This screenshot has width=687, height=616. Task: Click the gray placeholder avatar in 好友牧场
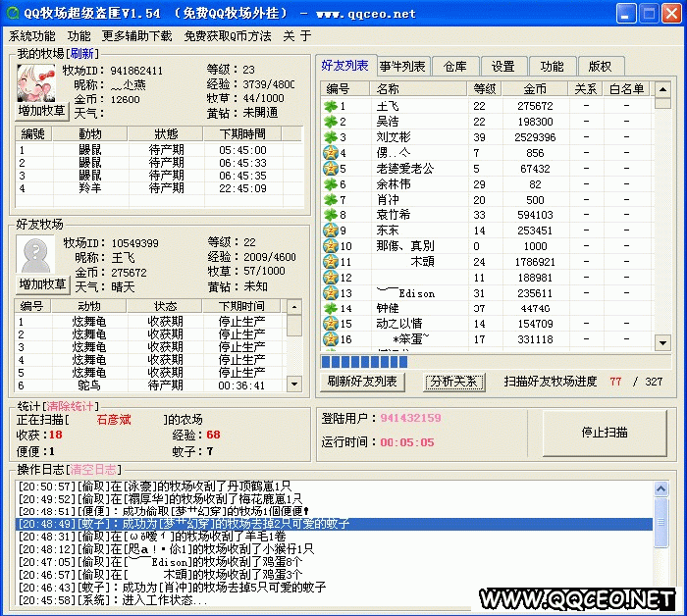(36, 254)
